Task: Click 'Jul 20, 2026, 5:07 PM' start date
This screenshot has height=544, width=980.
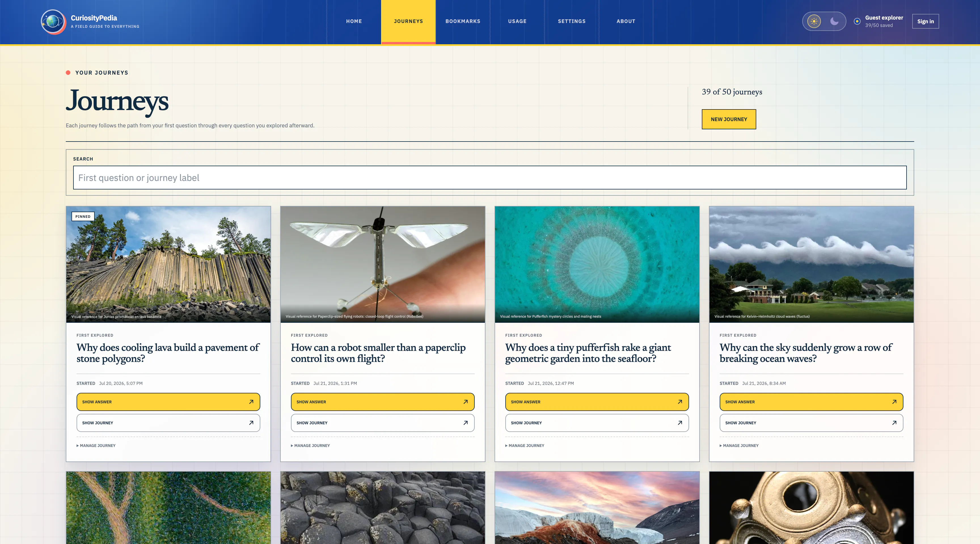Action: (121, 383)
